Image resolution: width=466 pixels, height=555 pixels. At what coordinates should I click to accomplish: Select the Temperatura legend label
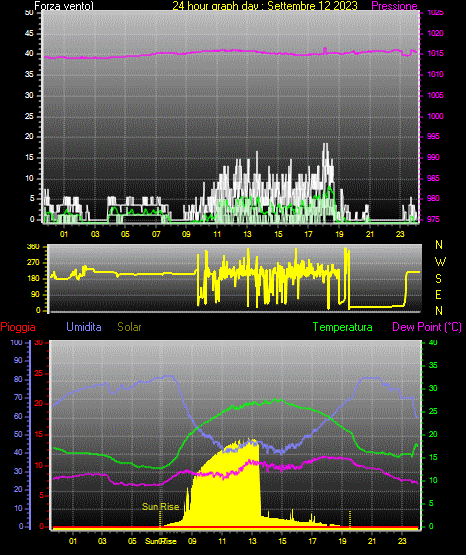(343, 327)
